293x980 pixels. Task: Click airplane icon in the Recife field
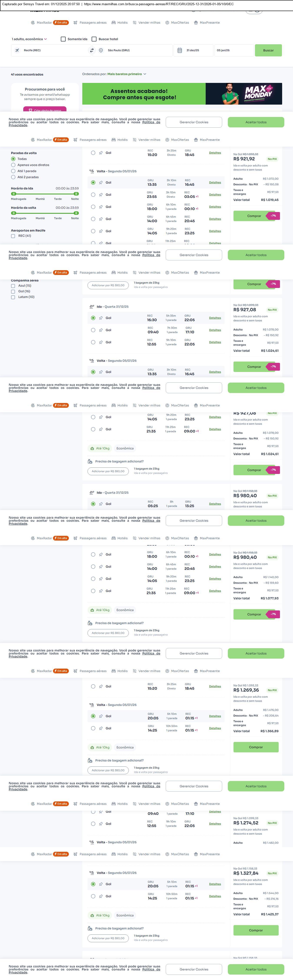(17, 50)
